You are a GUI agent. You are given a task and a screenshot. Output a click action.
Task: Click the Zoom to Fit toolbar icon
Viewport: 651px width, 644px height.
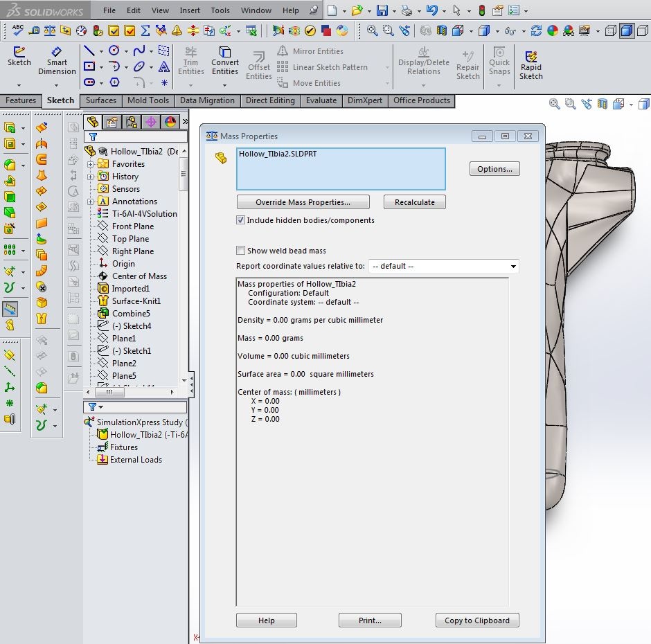point(372,30)
